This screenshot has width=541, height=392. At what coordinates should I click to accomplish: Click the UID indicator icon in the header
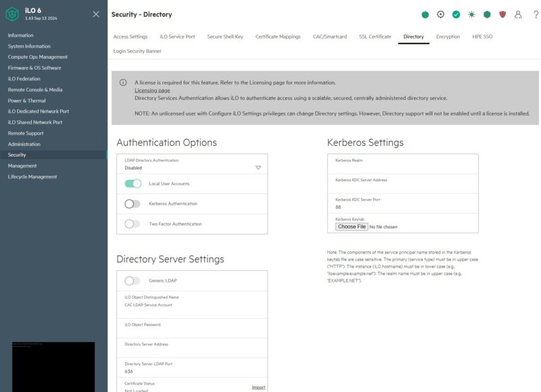pyautogui.click(x=441, y=14)
